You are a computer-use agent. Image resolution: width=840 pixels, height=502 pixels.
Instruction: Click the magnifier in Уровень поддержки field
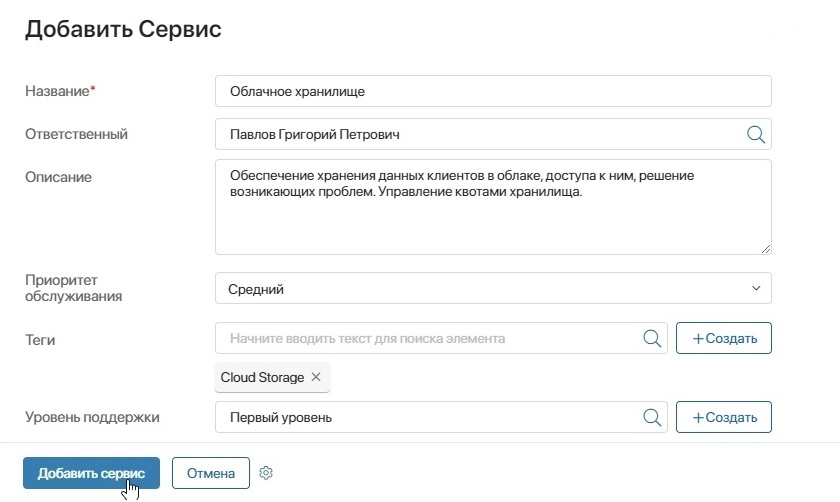tap(651, 417)
